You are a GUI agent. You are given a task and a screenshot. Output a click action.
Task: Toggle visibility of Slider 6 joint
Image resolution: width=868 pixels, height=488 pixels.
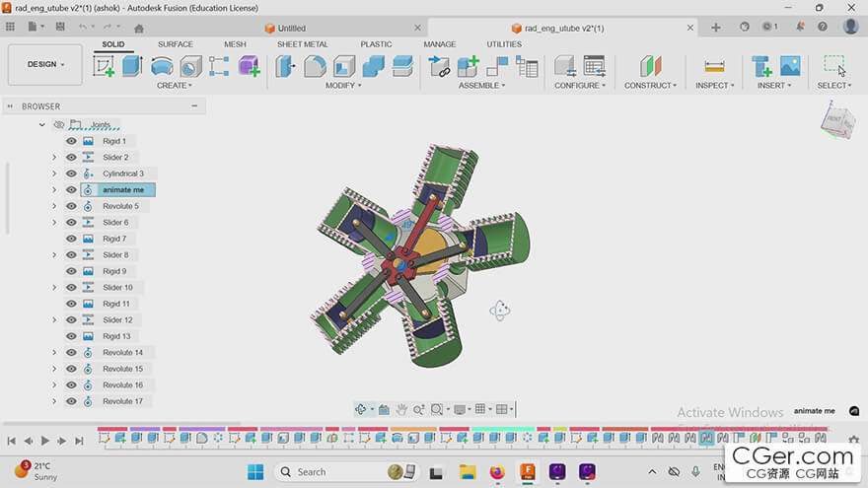71,223
